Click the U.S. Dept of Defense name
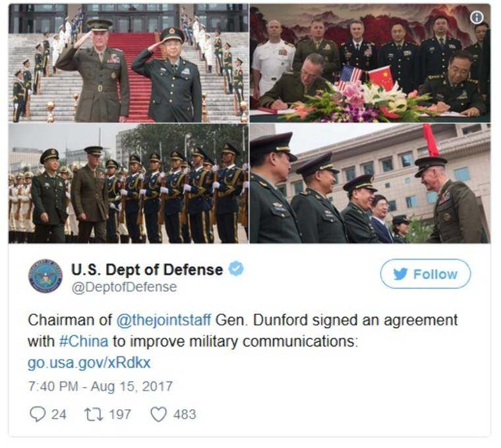This screenshot has height=448, width=501. tap(147, 270)
